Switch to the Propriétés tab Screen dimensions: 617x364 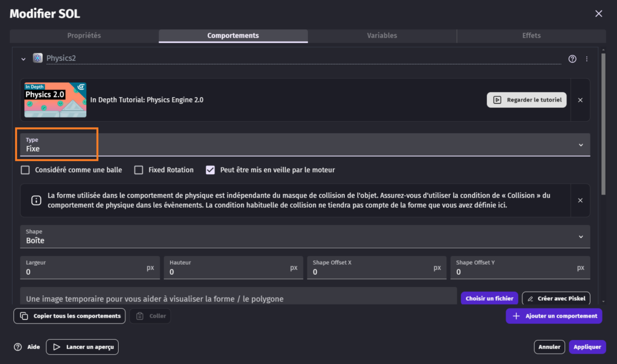pyautogui.click(x=84, y=36)
